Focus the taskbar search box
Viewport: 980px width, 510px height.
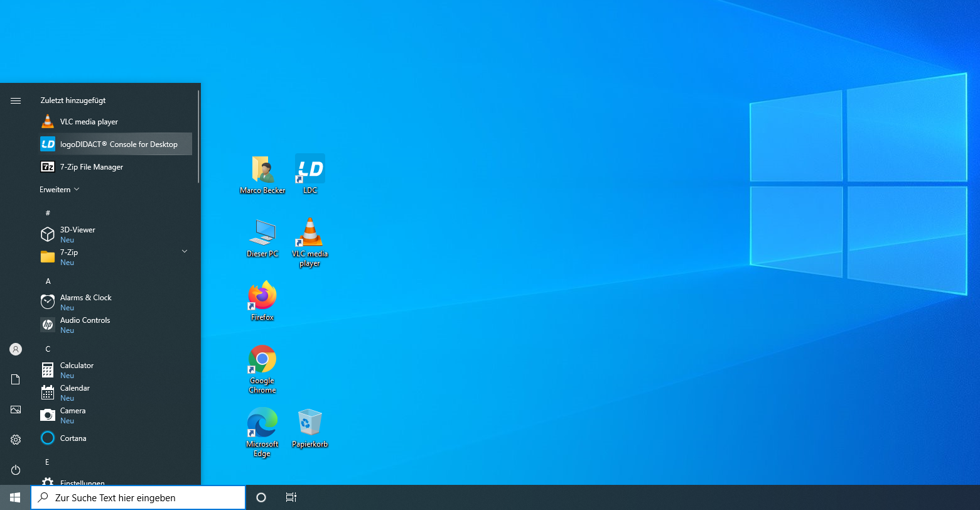pyautogui.click(x=138, y=497)
